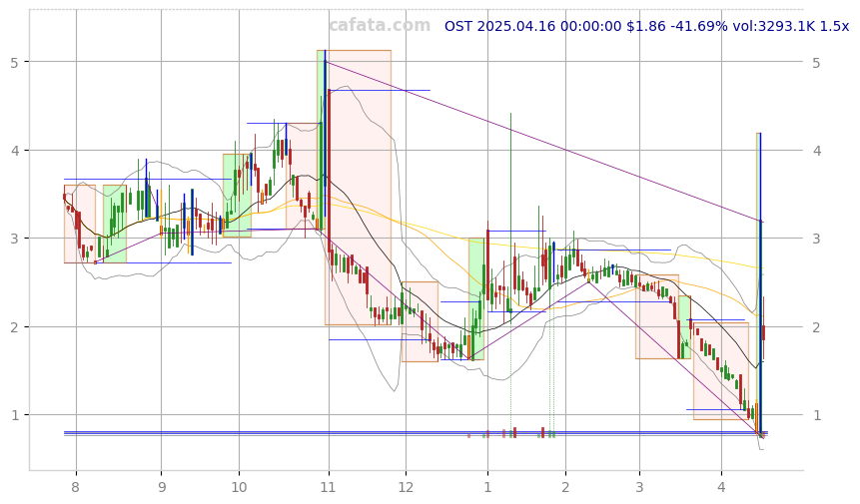Click the tall green wick spiking above 4 in January
The height and width of the screenshot is (504, 860).
510,214
